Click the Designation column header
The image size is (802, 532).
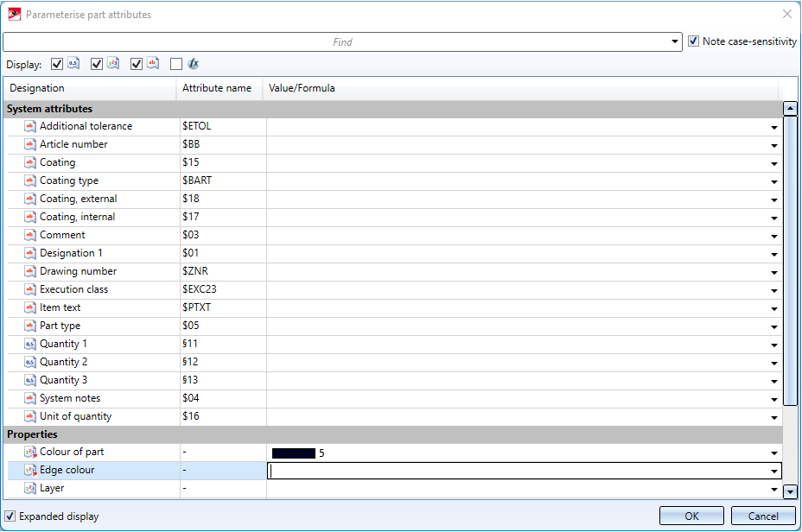click(x=90, y=88)
